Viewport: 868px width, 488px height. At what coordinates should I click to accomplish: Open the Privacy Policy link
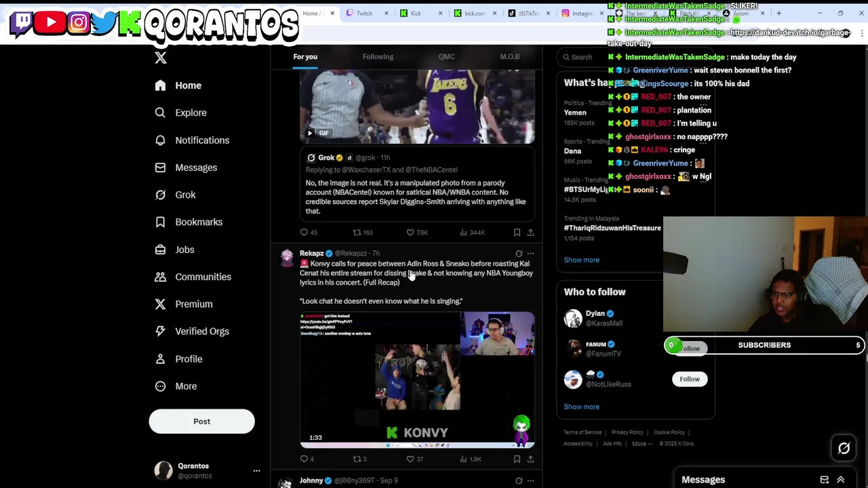627,432
